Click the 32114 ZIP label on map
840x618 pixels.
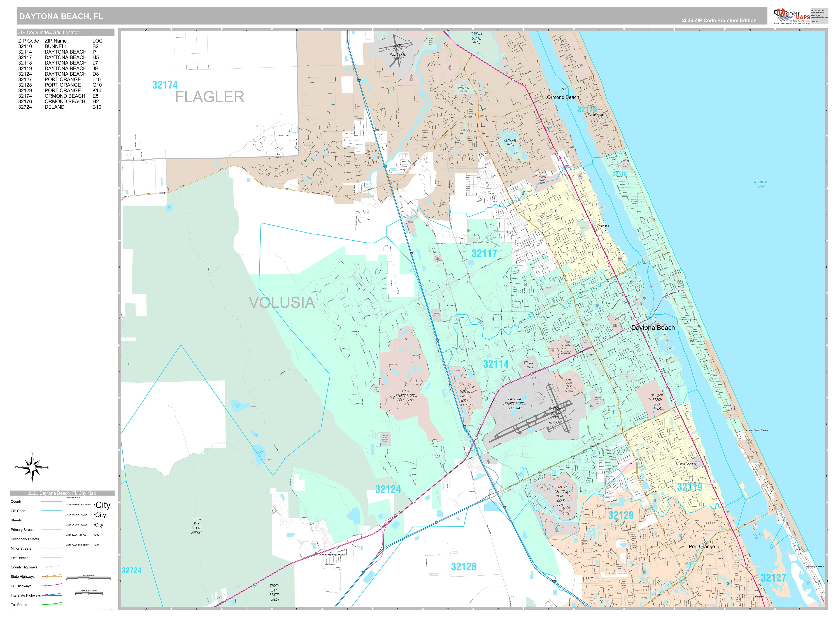[x=495, y=364]
